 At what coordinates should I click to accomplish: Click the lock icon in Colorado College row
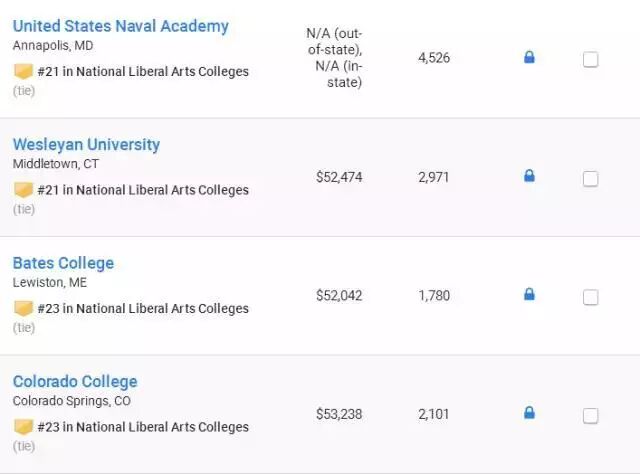coord(529,413)
